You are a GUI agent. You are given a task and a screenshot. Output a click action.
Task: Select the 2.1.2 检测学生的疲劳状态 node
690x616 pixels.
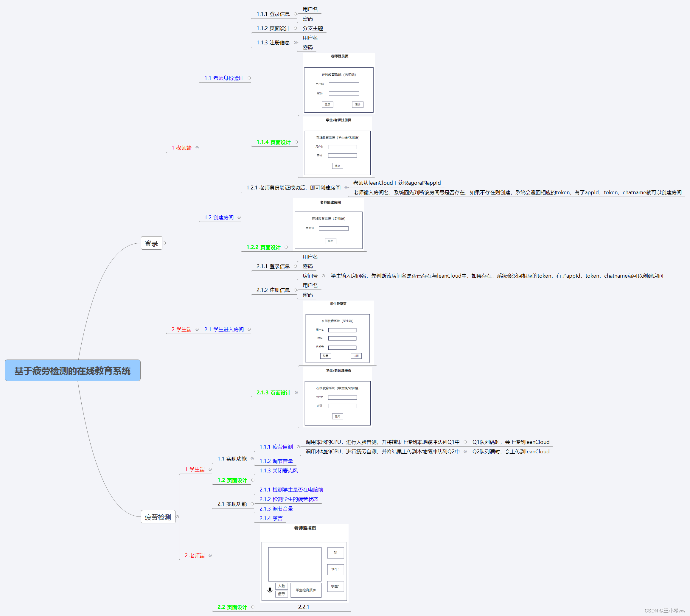(x=289, y=499)
